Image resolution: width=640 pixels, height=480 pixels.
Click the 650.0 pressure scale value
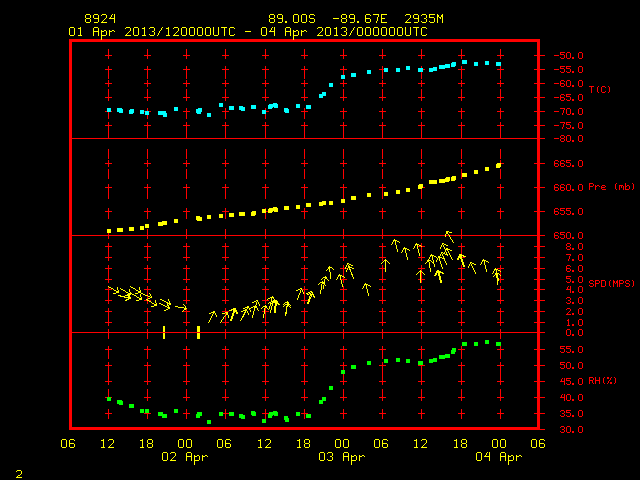568,236
